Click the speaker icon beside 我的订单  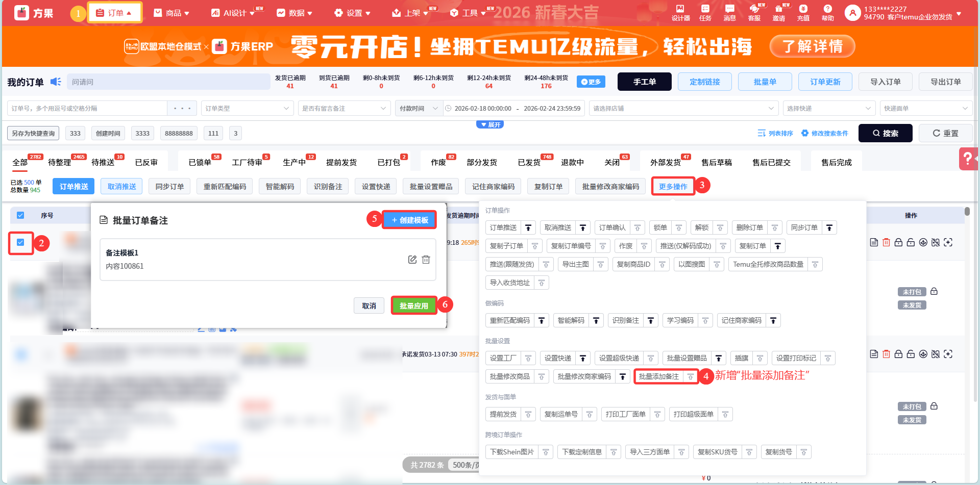tap(56, 82)
